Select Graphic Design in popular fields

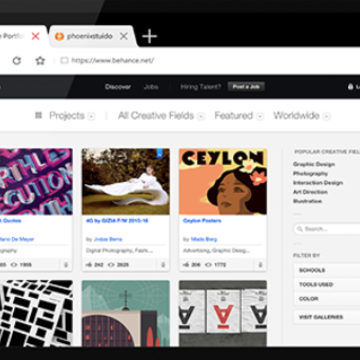(314, 164)
